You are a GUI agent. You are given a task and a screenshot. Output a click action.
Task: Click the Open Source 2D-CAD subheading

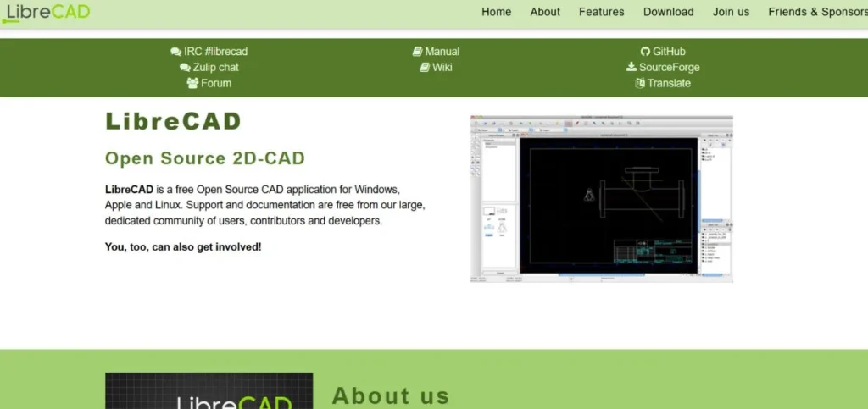[205, 158]
